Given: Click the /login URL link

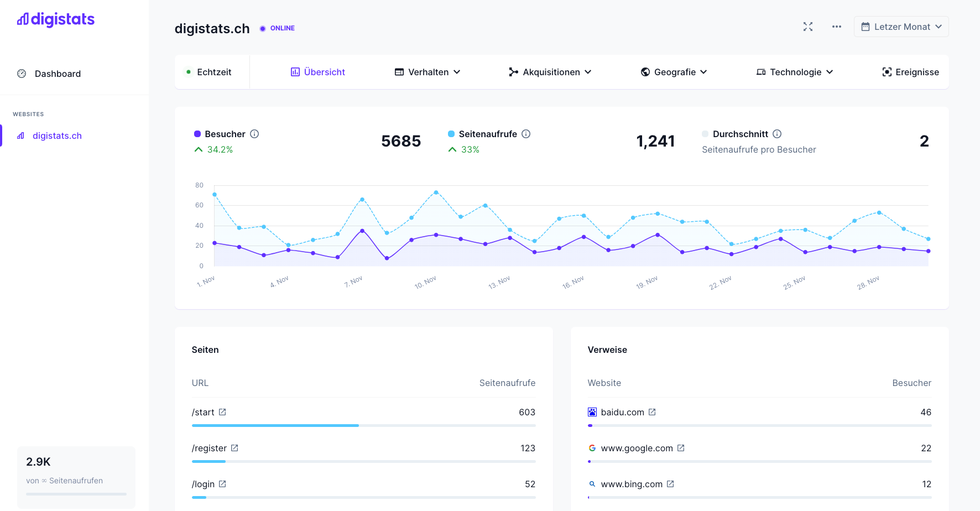Looking at the screenshot, I should [x=203, y=484].
